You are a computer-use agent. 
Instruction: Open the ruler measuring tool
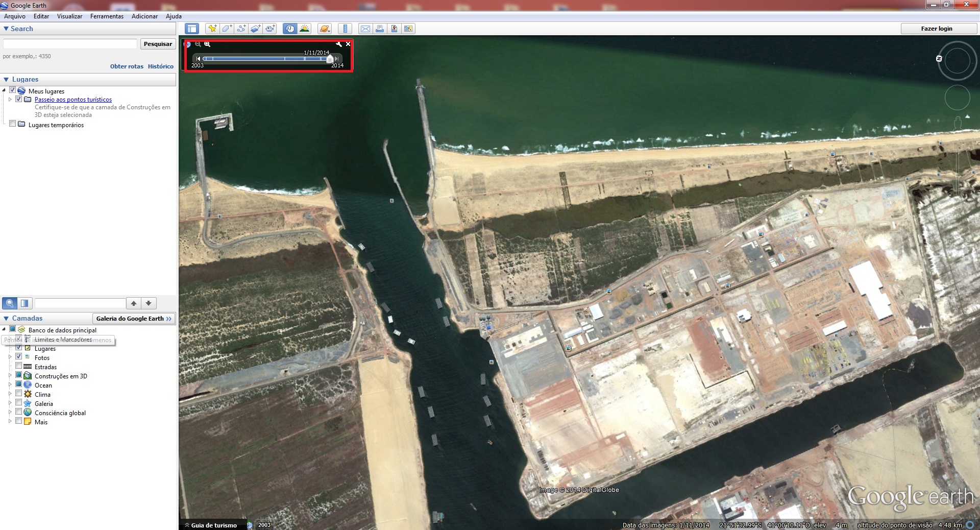(346, 29)
